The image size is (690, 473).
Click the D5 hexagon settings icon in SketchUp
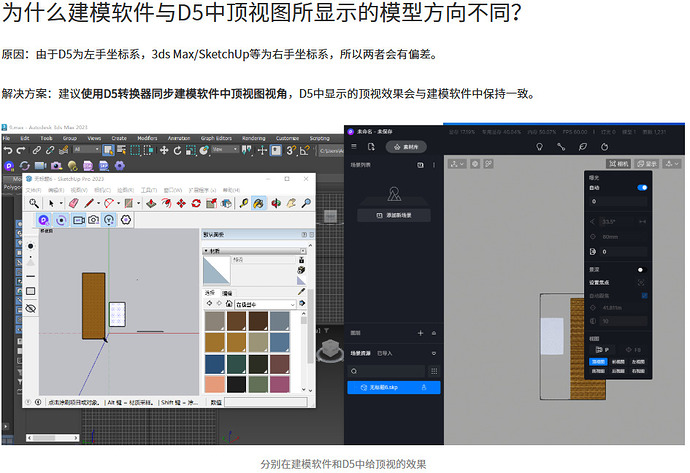click(126, 220)
